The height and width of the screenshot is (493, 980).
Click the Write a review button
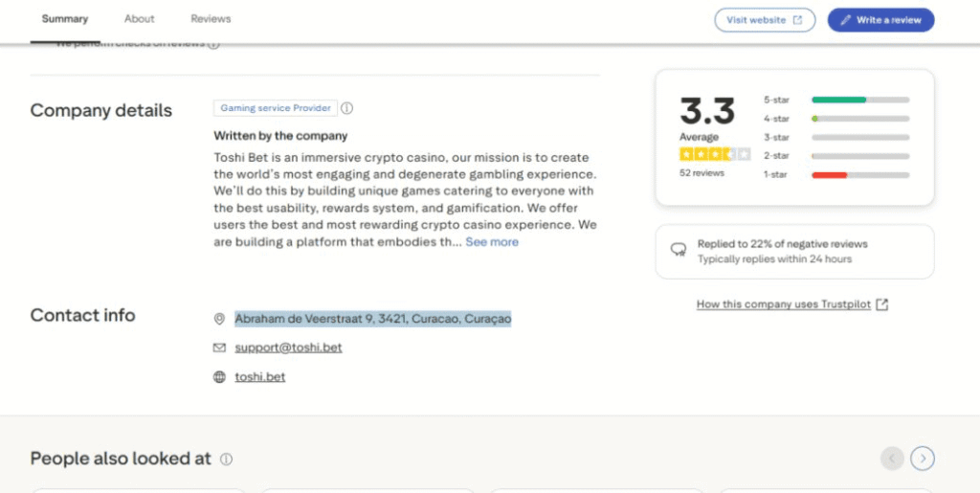coord(880,20)
